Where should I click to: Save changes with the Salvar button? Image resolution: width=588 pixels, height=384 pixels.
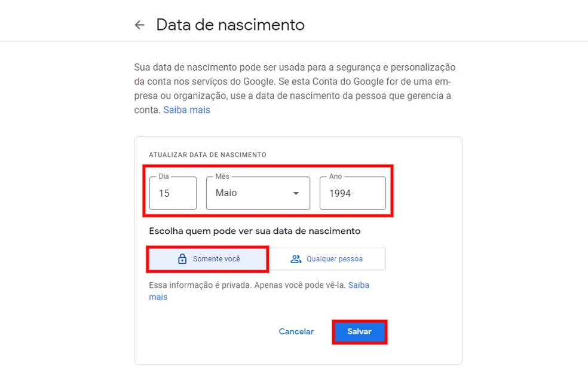point(359,332)
